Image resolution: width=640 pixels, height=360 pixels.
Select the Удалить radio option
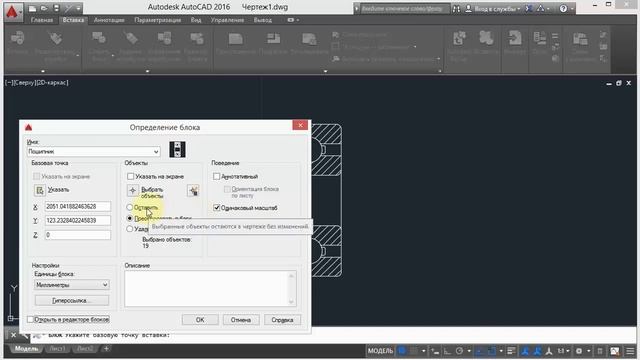coord(129,229)
